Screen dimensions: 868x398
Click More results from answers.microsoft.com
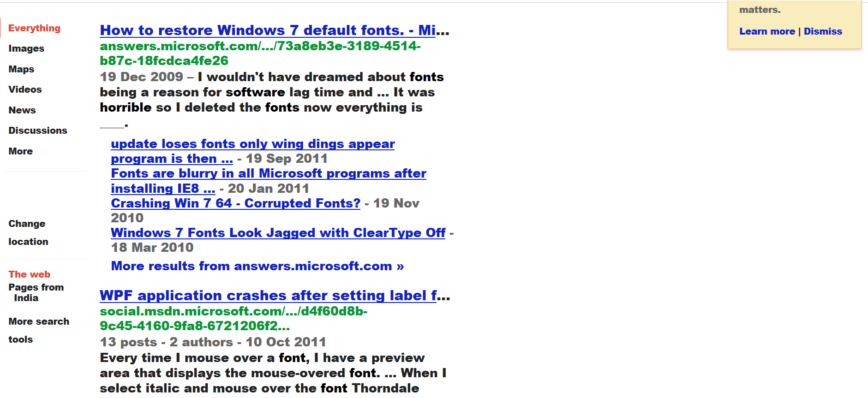257,266
